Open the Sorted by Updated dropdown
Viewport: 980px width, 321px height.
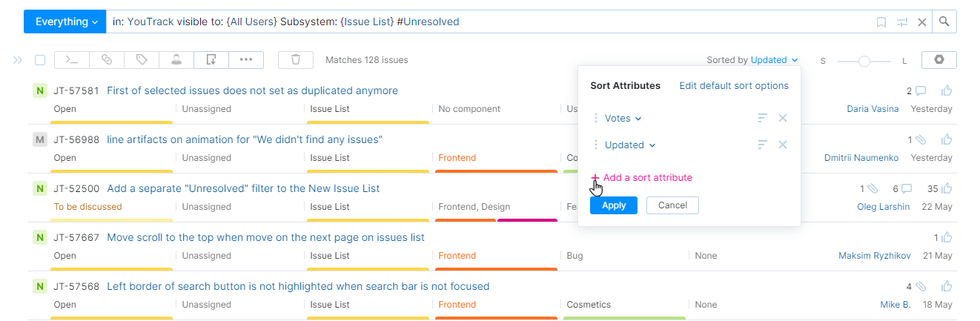tap(774, 60)
